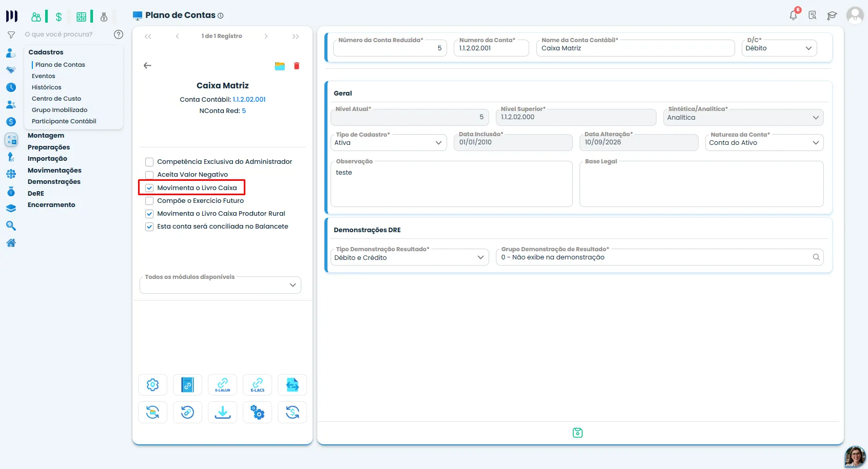Uncheck Movimenta o Livro Caixa
The height and width of the screenshot is (469, 868).
point(149,188)
